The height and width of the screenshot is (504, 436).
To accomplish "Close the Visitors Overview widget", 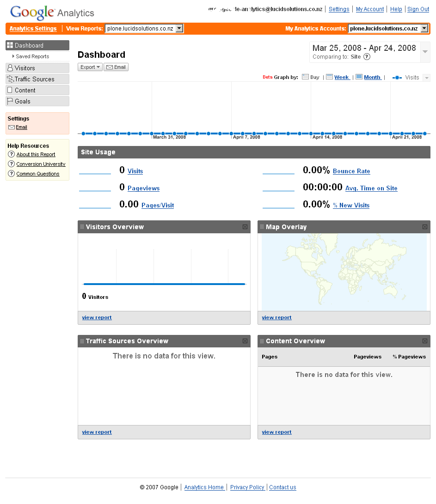I will [245, 227].
